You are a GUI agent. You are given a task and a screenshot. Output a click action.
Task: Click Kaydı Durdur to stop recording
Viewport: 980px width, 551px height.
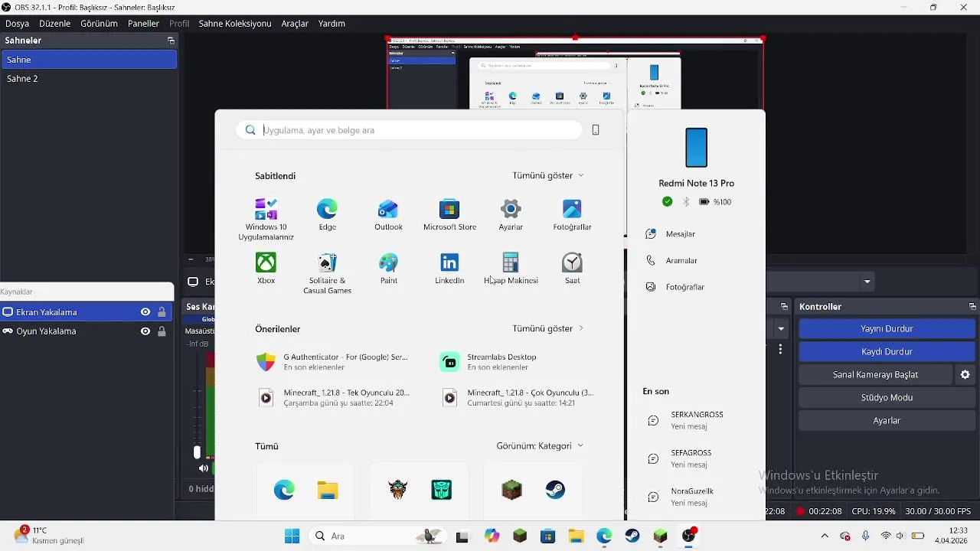point(887,352)
